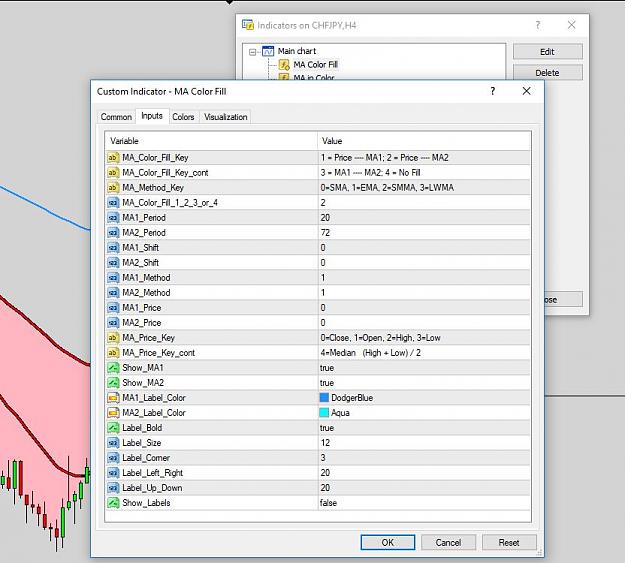The height and width of the screenshot is (563, 625).
Task: Click the Reset button
Action: coord(509,542)
